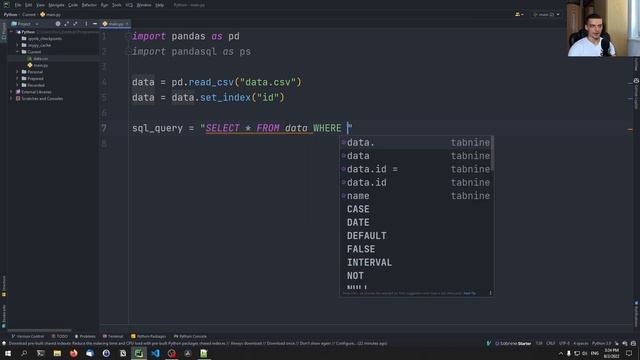Collapse the Current folder
The width and height of the screenshot is (640, 360).
click(17, 52)
